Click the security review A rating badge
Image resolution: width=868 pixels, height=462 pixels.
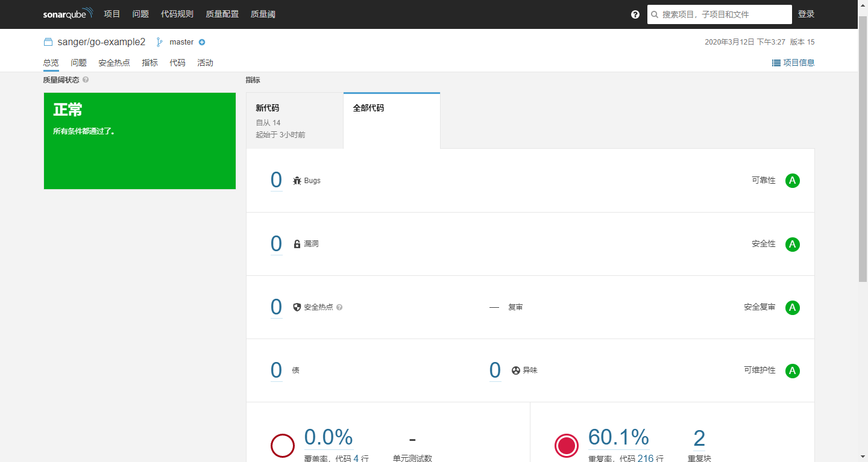pyautogui.click(x=792, y=307)
